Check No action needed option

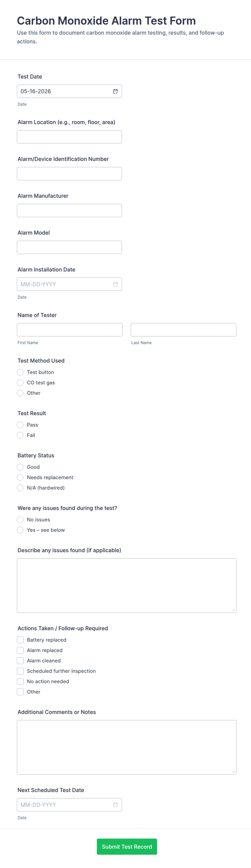tap(20, 682)
